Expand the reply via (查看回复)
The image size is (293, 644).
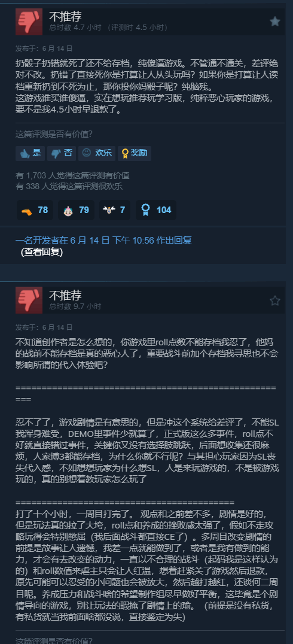tap(42, 252)
